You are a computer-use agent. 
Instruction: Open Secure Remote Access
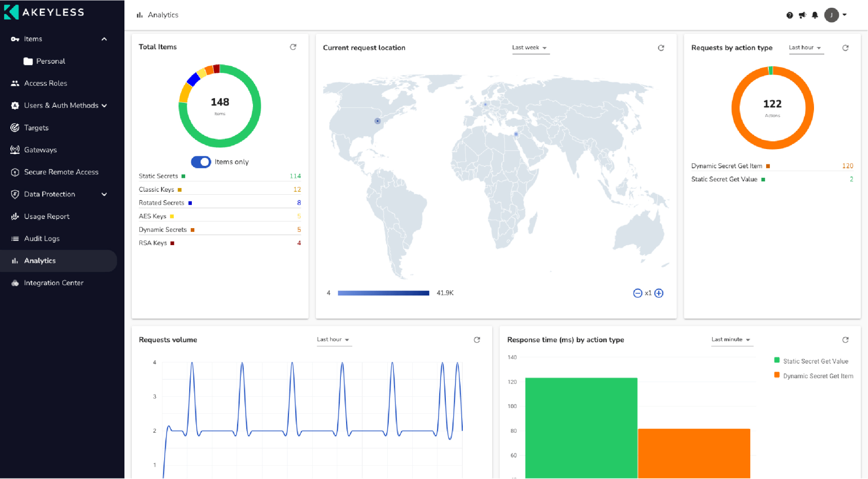(61, 172)
